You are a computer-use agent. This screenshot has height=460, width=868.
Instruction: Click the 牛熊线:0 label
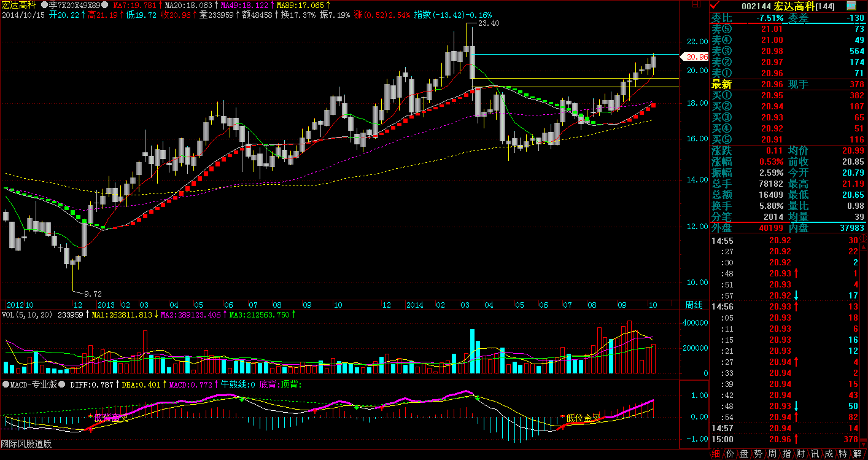pos(237,384)
